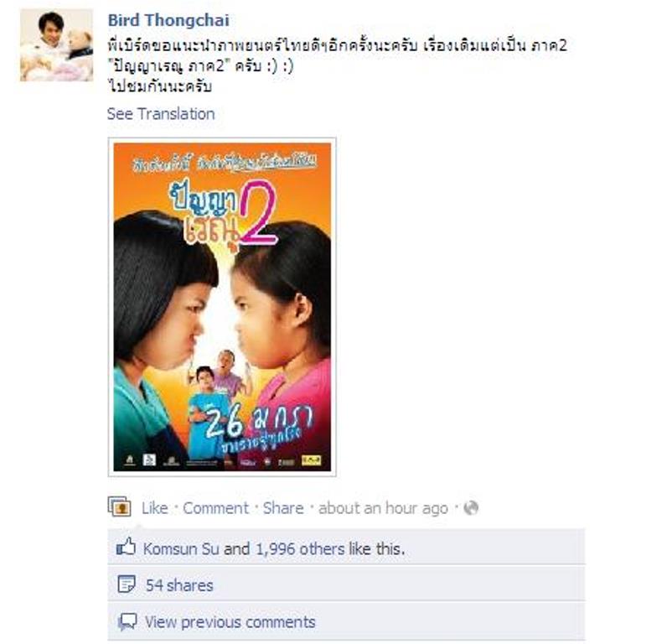
Task: Open the Bird Thongchai profile name link
Action: [168, 20]
